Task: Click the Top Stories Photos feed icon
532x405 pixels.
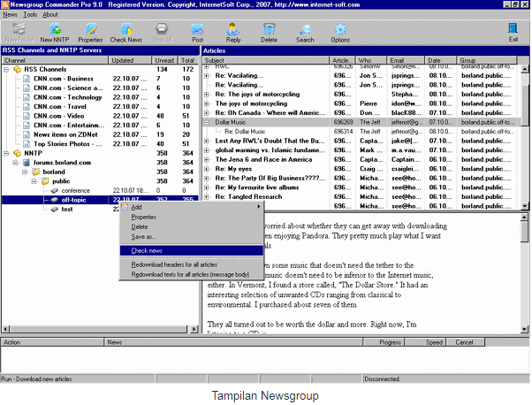Action: click(27, 144)
